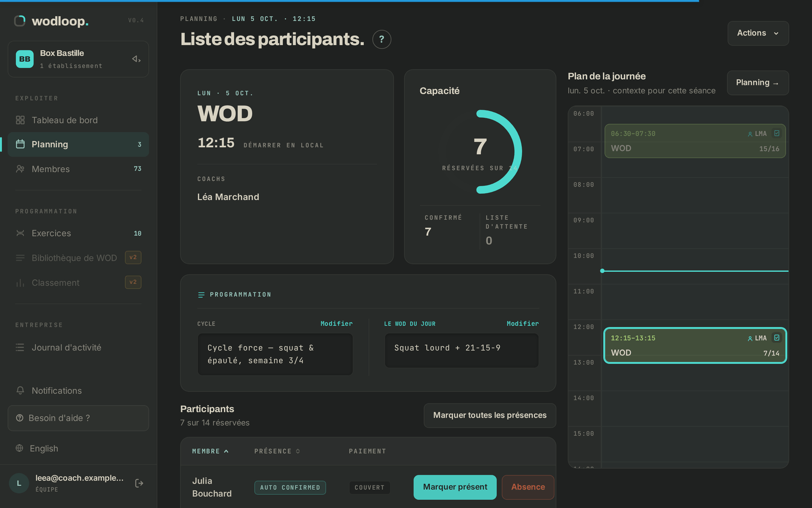
Task: Click the L user avatar
Action: (x=19, y=483)
